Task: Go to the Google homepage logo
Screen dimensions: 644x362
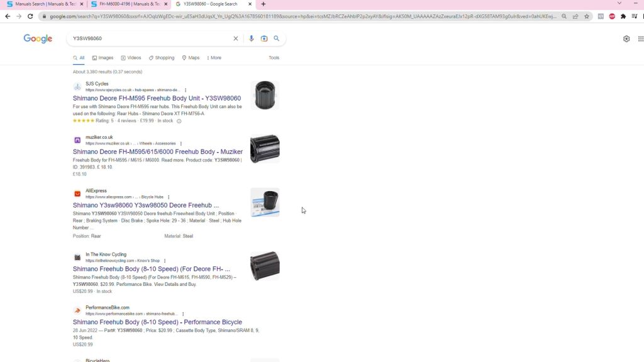Action: (x=38, y=38)
